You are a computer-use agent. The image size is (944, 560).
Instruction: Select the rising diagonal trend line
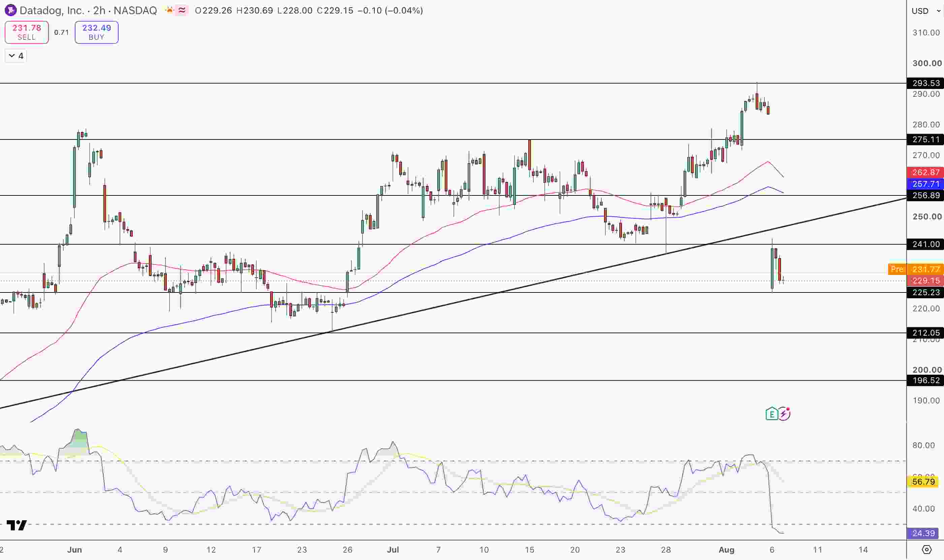pyautogui.click(x=453, y=303)
